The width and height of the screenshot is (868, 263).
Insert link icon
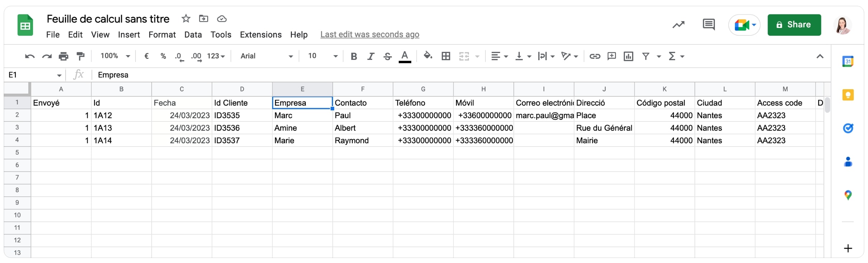click(595, 56)
